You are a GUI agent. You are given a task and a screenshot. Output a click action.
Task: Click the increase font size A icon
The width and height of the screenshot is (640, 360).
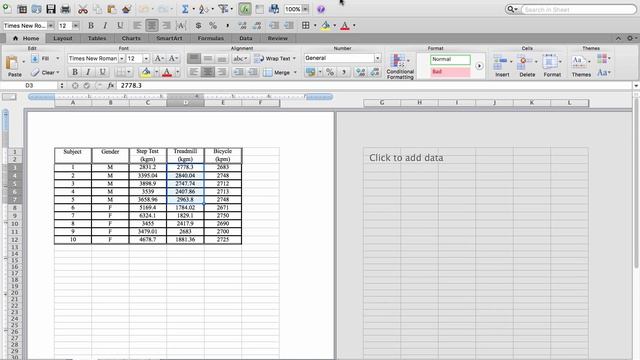pos(159,58)
